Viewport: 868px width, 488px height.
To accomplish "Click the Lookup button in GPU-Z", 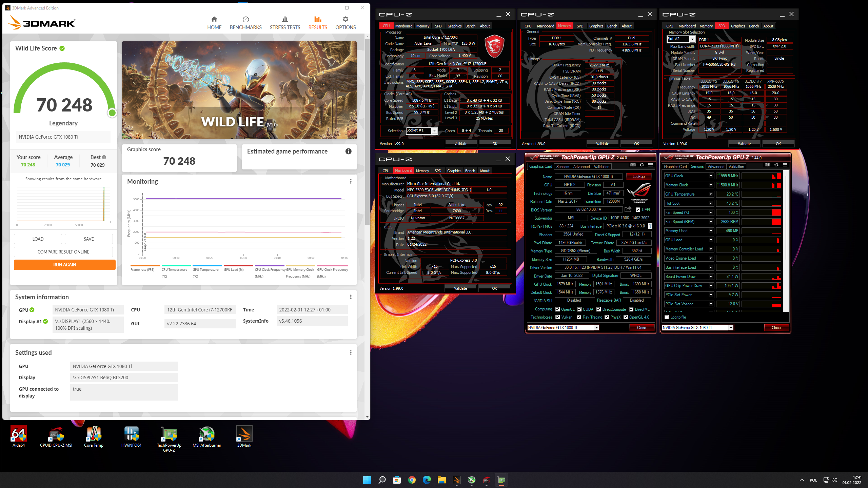I will [638, 177].
